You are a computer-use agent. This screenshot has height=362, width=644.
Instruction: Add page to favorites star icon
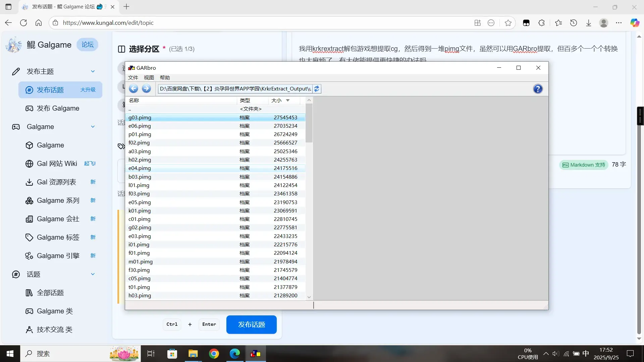[508, 23]
